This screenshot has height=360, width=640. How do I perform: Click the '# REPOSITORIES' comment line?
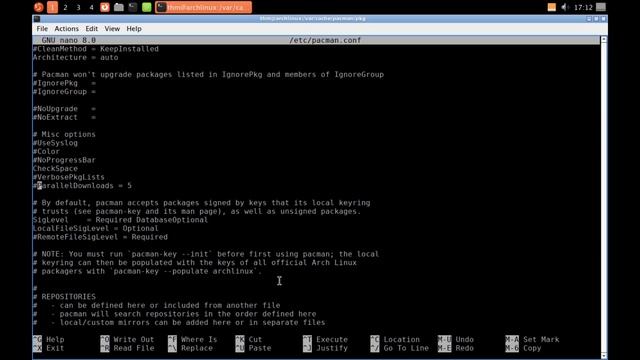(64, 297)
